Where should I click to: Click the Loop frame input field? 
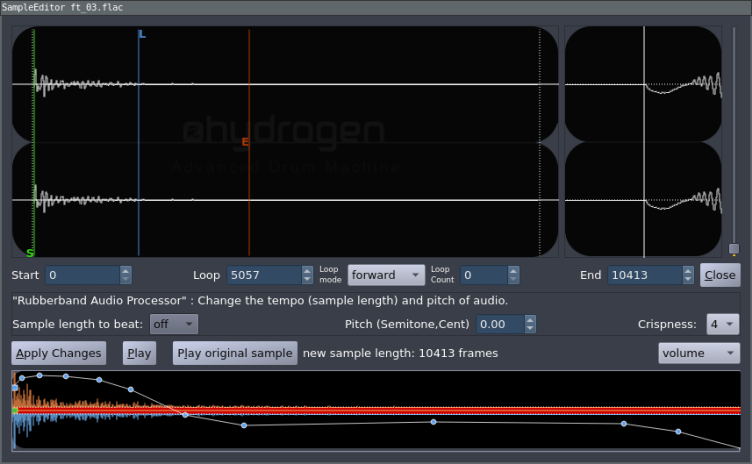pos(263,275)
